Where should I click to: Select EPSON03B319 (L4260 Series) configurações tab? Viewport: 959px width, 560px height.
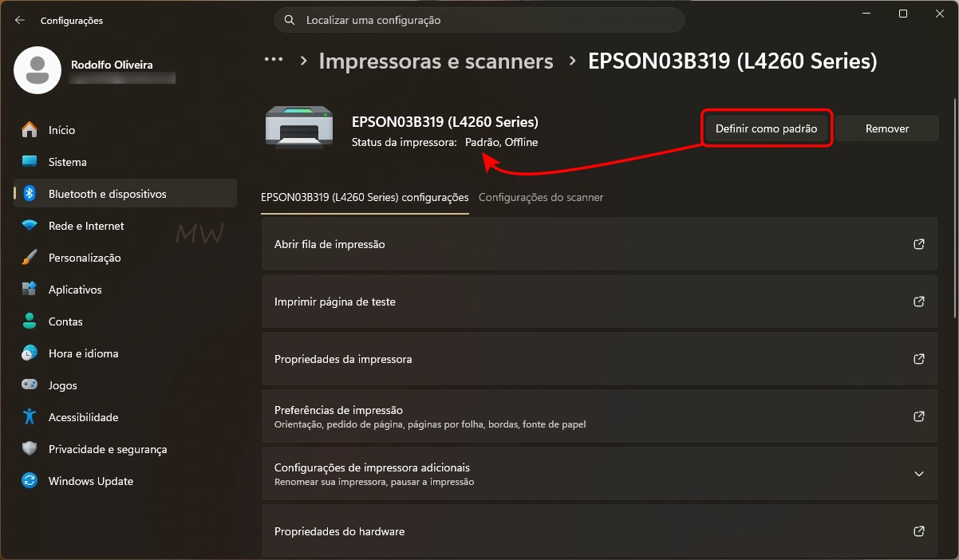click(x=365, y=197)
